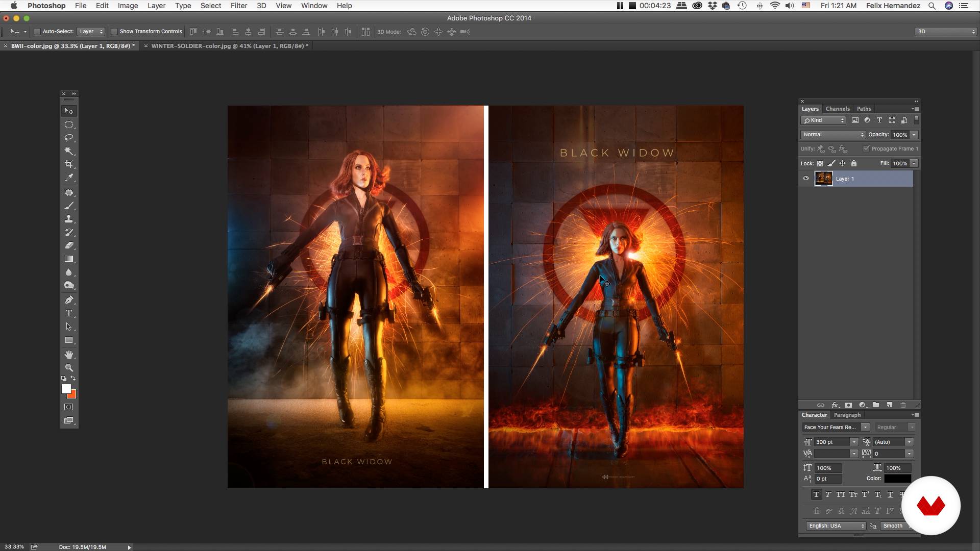Open the Opacity slider dropdown arrow

914,135
